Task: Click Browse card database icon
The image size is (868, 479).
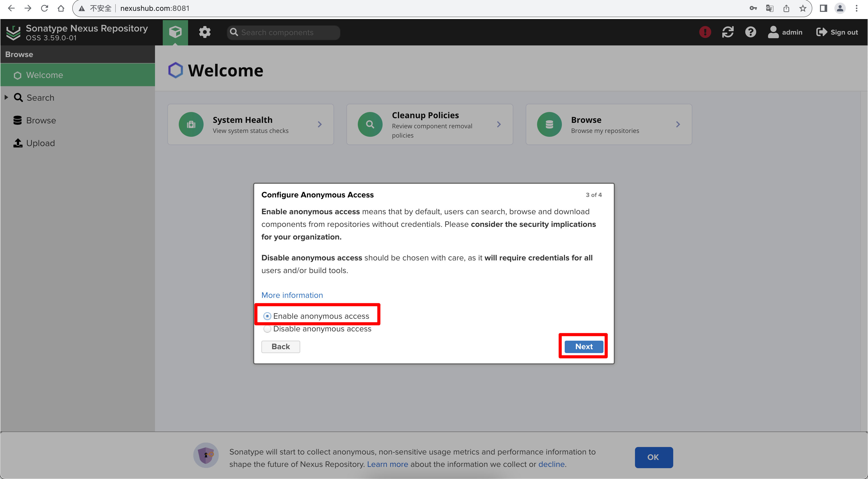Action: pyautogui.click(x=549, y=124)
